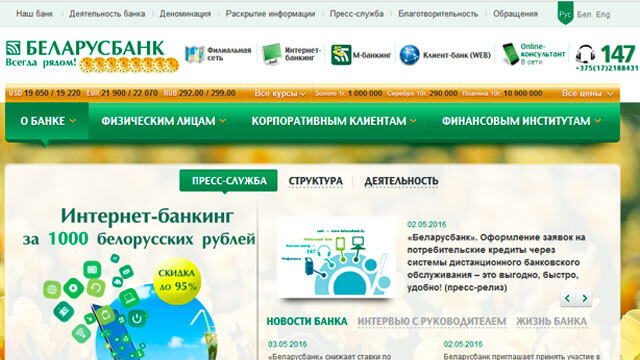
Task: Click the USD rate 19 050 / 19 220
Action: [x=44, y=93]
